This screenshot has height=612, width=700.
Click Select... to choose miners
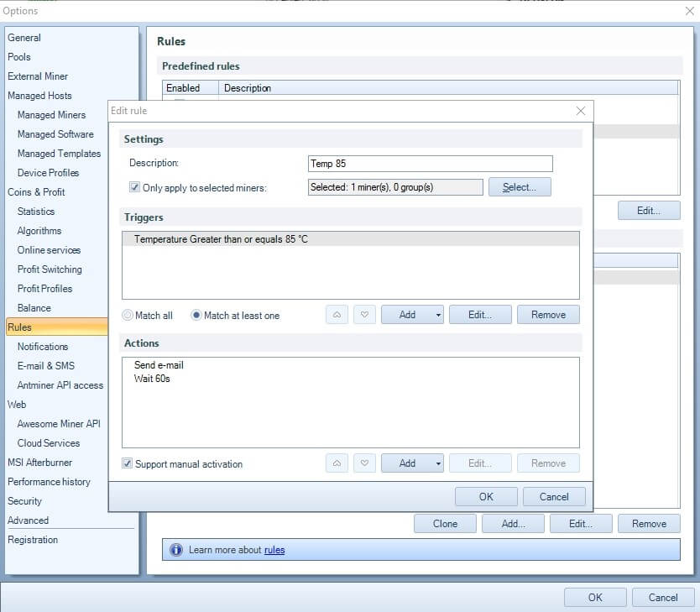click(x=520, y=187)
